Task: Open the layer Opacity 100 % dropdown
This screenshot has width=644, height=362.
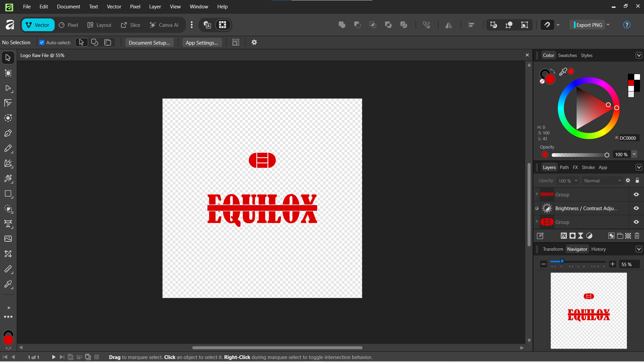Action: [568, 181]
